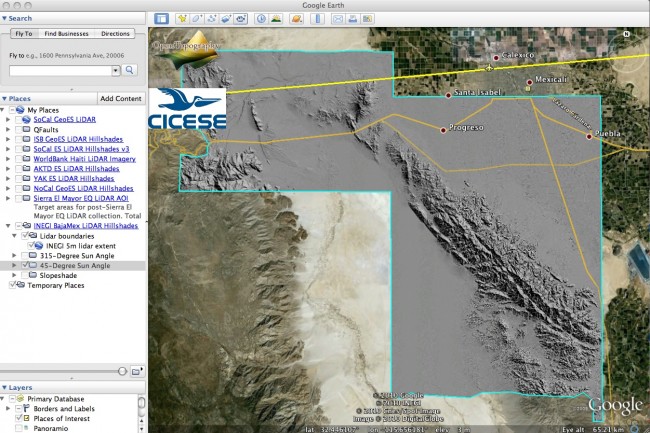650x433 pixels.
Task: Enable the WorldBank Haiti LiDAR Imagery checkbox
Action: point(18,159)
